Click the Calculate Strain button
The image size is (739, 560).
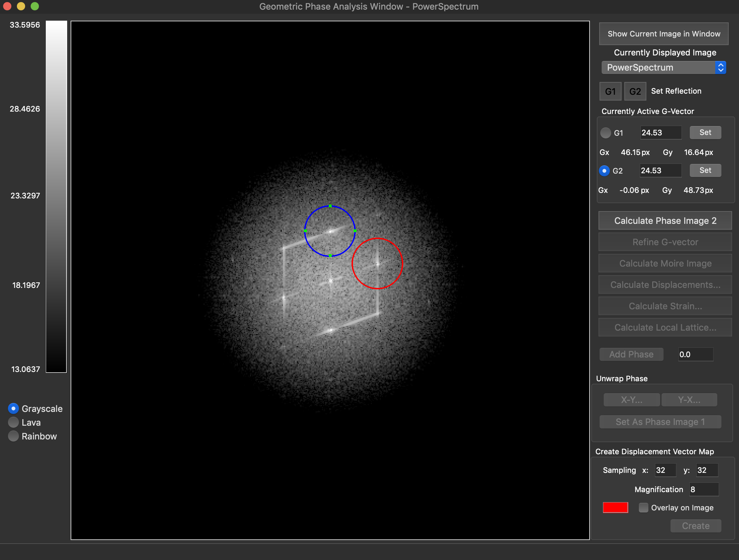665,306
